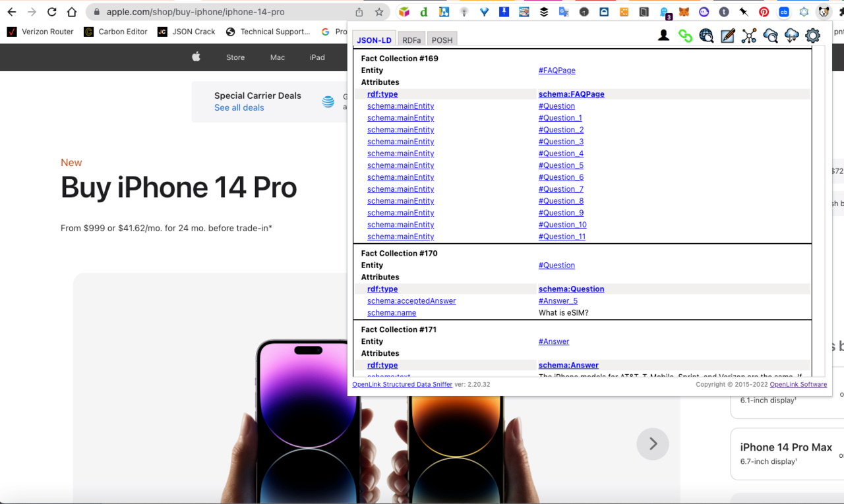Click the lightbulb extension icon
The width and height of the screenshot is (844, 504).
(x=464, y=12)
